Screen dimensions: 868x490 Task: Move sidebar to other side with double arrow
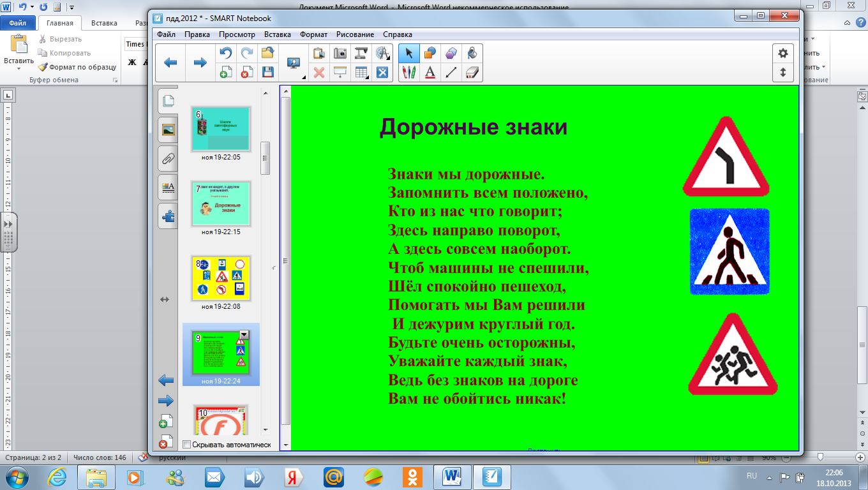click(165, 299)
